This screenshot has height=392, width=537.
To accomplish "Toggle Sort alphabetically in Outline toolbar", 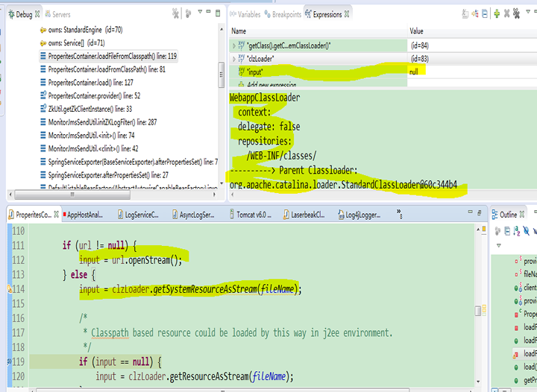I will (516, 231).
